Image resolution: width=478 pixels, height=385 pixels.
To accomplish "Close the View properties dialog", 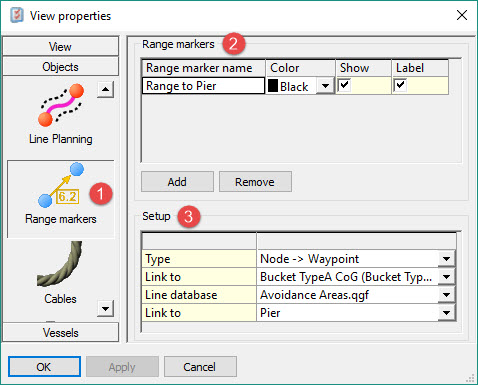I will coord(462,15).
